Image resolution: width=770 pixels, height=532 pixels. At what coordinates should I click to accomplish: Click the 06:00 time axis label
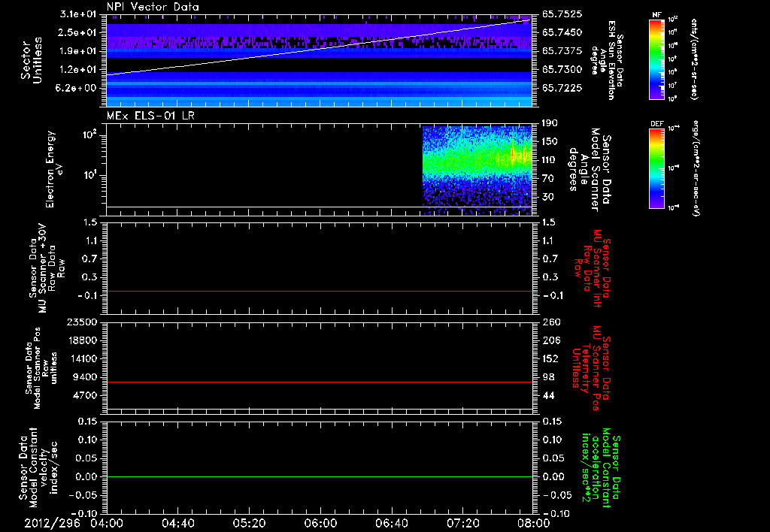point(320,523)
